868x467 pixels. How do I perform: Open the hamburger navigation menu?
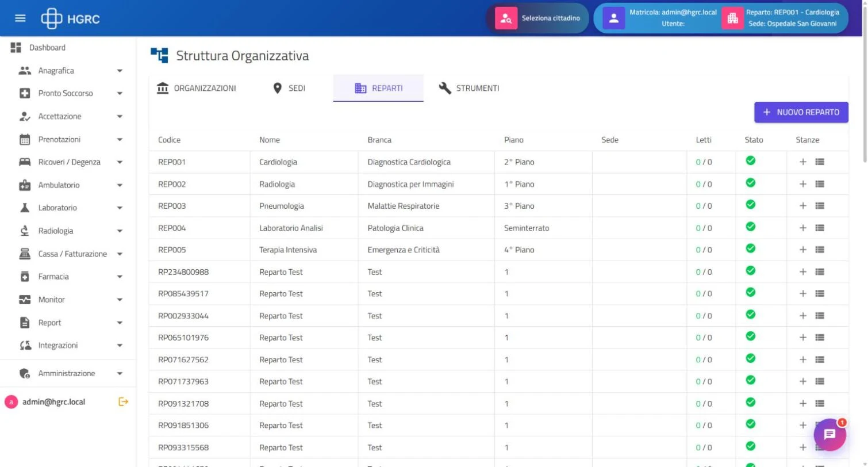[20, 18]
